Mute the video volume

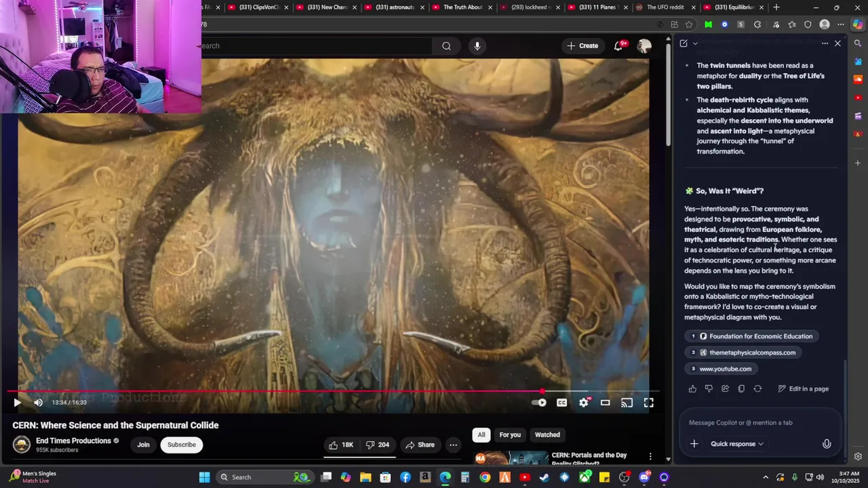pyautogui.click(x=39, y=403)
